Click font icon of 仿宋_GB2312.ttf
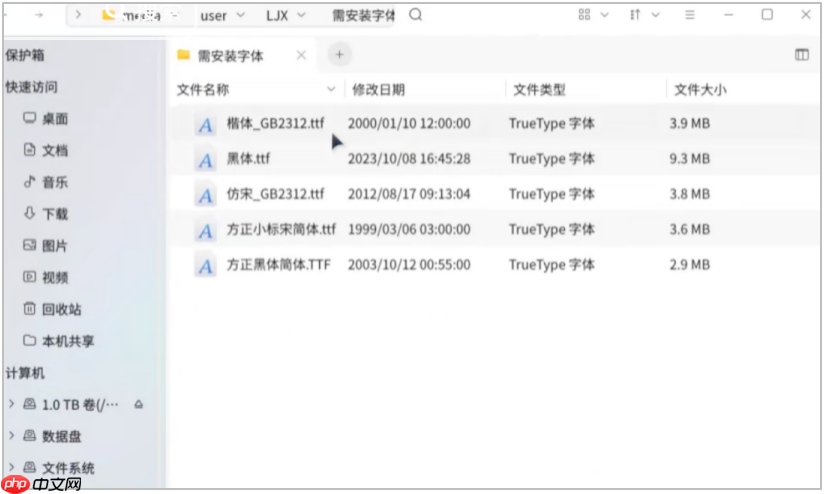This screenshot has width=826, height=494. click(x=205, y=195)
